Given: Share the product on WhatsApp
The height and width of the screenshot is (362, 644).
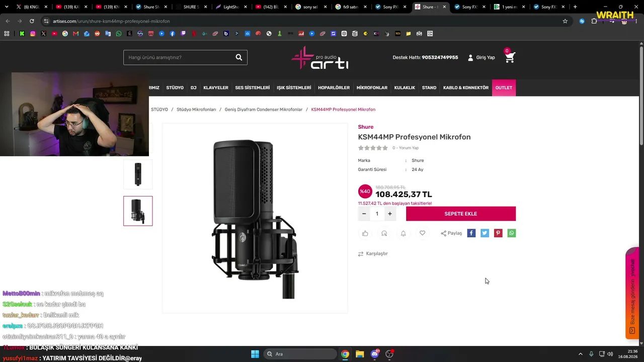Looking at the screenshot, I should tap(512, 233).
